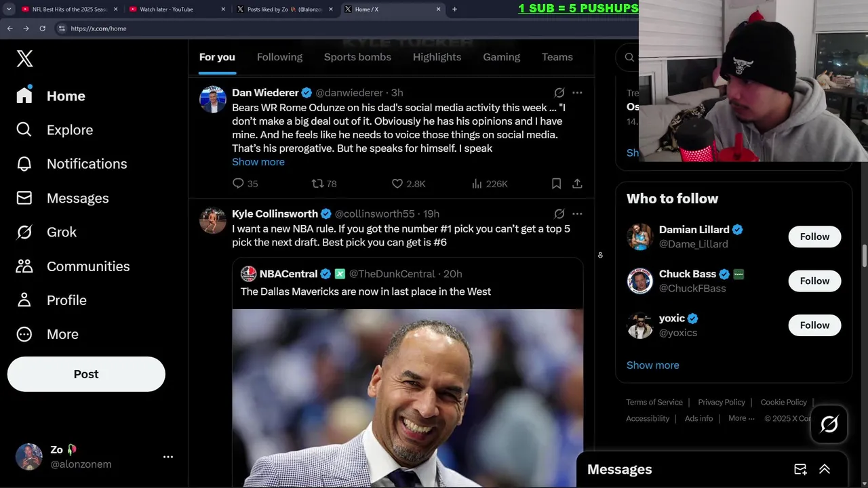Click the floating Grok button near Messages
Image resolution: width=868 pixels, height=488 pixels.
[x=829, y=424]
